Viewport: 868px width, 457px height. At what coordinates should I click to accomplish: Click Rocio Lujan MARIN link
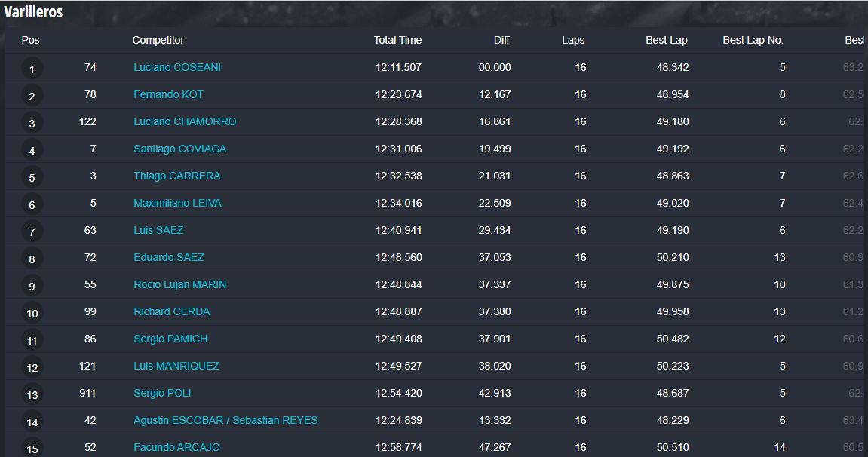tap(180, 284)
